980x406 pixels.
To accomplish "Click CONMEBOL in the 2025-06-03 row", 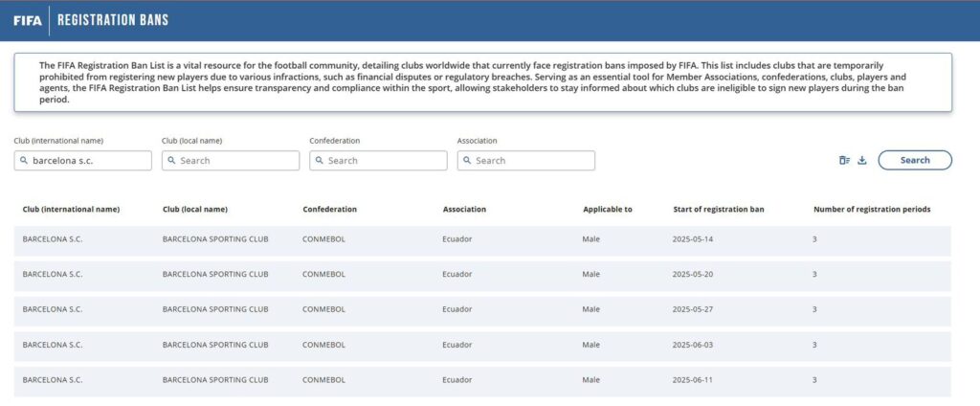I will (x=323, y=346).
